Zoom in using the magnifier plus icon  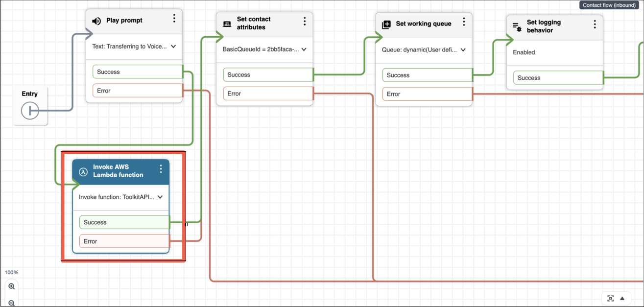[x=12, y=286]
